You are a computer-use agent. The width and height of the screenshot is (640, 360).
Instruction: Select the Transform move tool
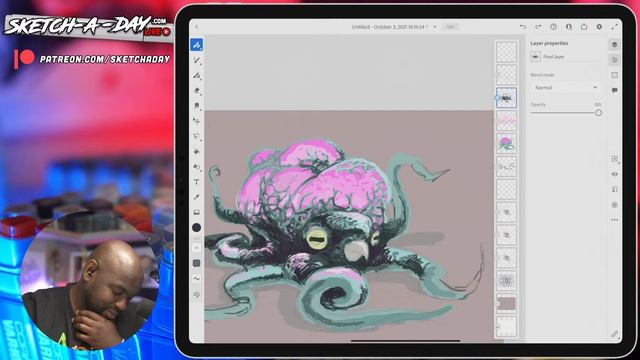pos(197,121)
